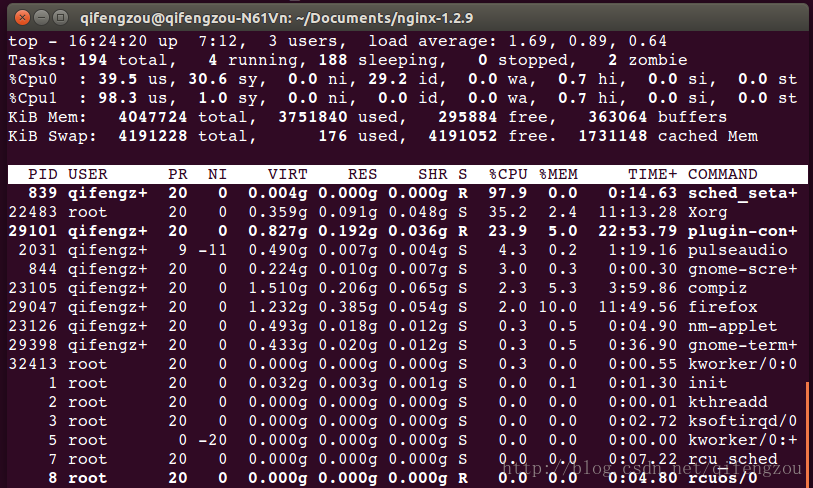Click PID 22483
This screenshot has height=488, width=813.
tap(33, 212)
